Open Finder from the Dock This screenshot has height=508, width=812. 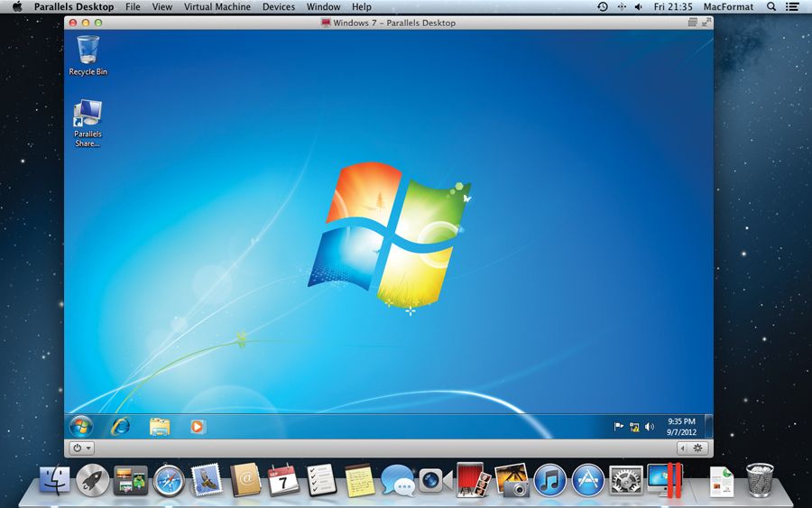[54, 480]
